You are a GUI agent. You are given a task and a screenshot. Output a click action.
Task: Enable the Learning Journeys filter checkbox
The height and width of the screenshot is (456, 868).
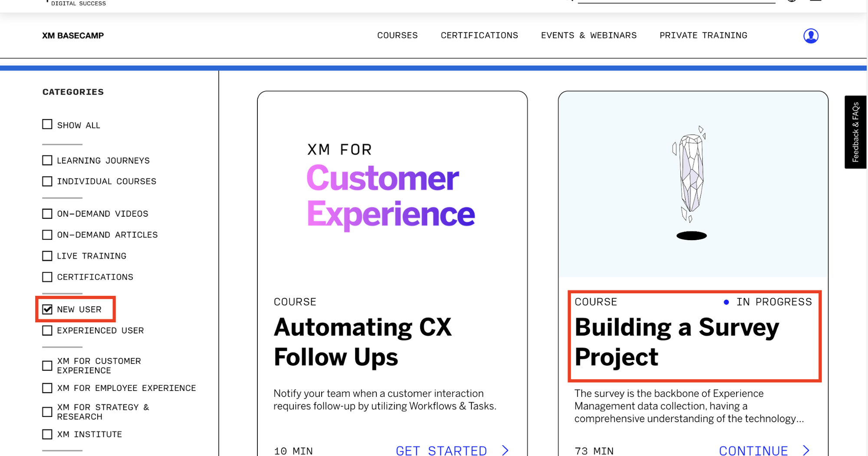coord(47,160)
